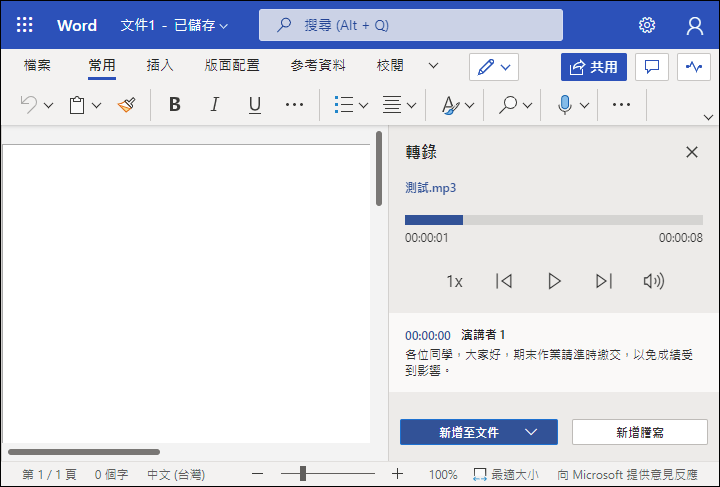The image size is (720, 487).
Task: Click the vertical document scrollbar
Action: pos(379,168)
